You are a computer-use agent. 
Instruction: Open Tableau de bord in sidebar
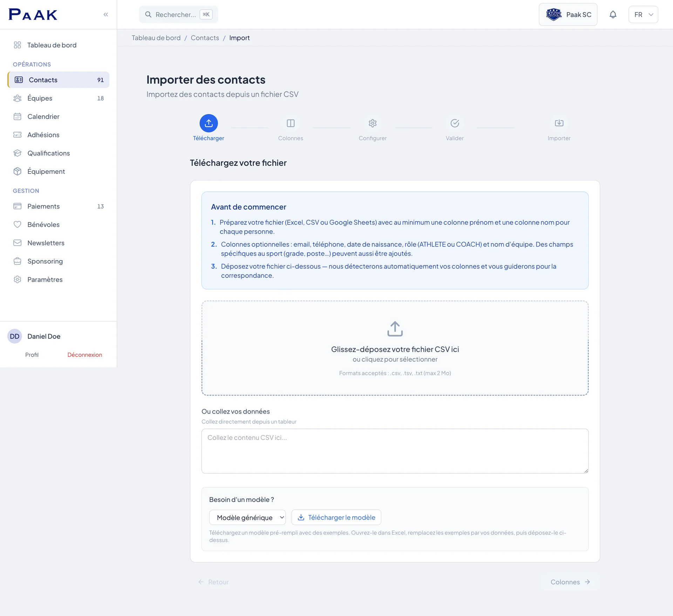tap(58, 45)
